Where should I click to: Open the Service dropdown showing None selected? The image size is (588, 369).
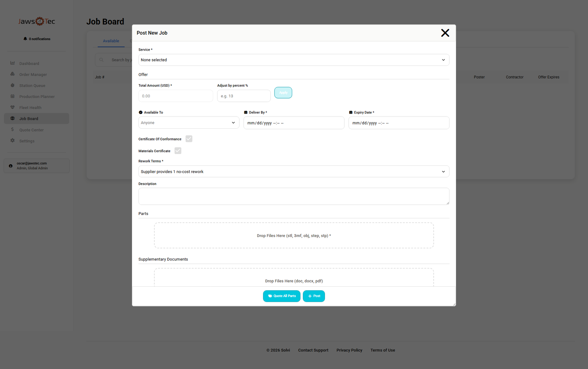pyautogui.click(x=294, y=60)
